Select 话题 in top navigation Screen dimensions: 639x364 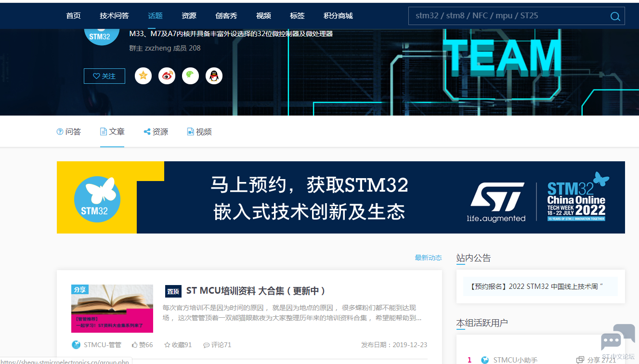(x=155, y=16)
